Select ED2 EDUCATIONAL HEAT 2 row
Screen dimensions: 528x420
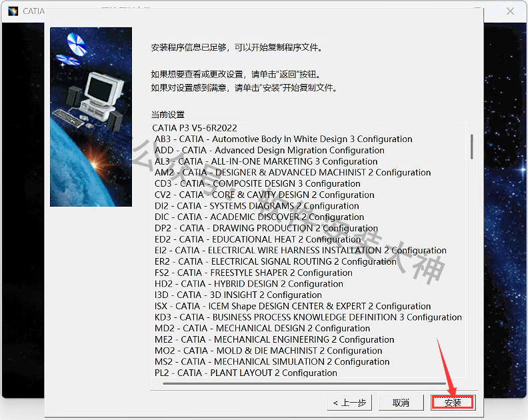pyautogui.click(x=257, y=239)
